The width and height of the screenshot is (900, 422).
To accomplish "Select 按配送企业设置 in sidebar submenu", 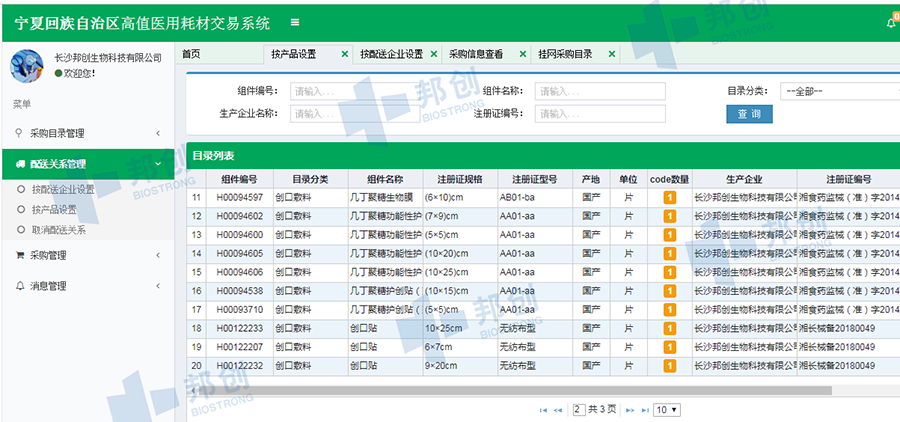I will pos(62,189).
